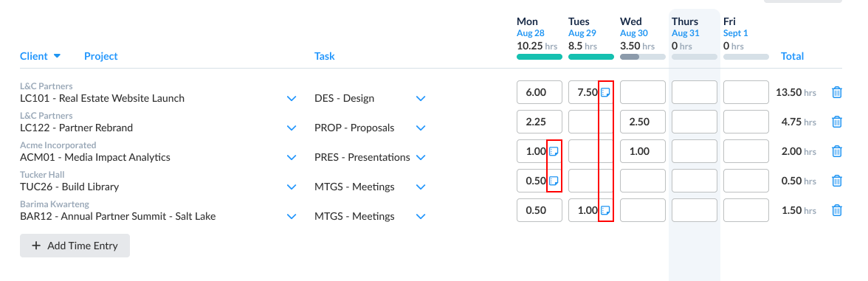
Task: Delete the BAR12 Annual Partner Summit row
Action: (x=837, y=210)
